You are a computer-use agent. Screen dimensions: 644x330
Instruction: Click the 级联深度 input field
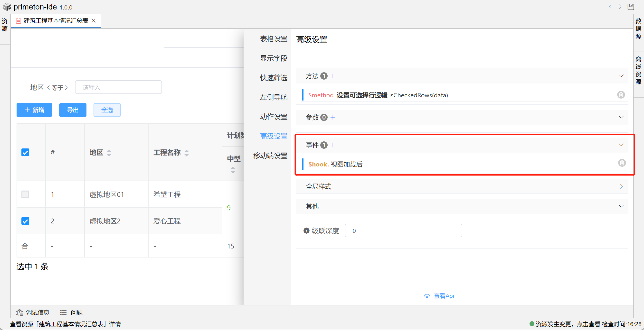(403, 230)
